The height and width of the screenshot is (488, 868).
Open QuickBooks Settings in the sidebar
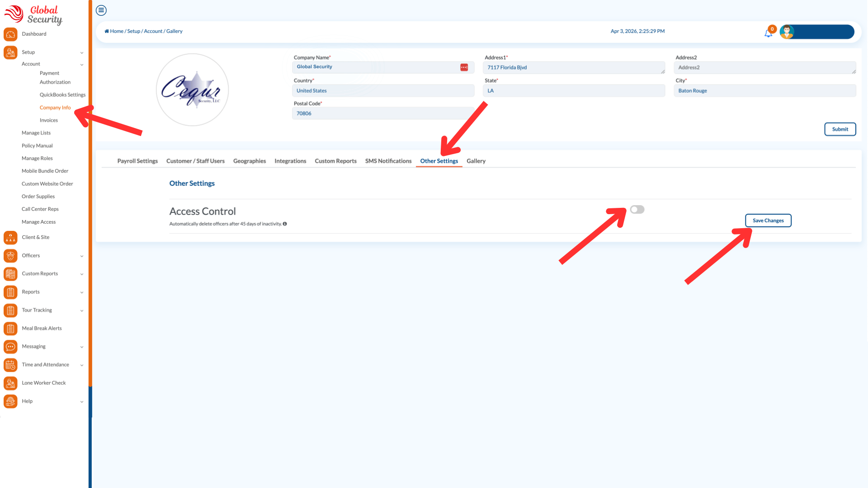coord(62,95)
